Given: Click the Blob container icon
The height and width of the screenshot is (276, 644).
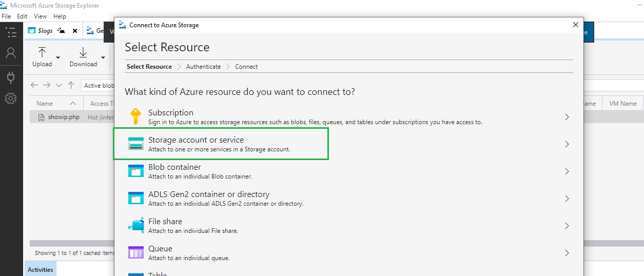Looking at the screenshot, I should click(x=136, y=171).
